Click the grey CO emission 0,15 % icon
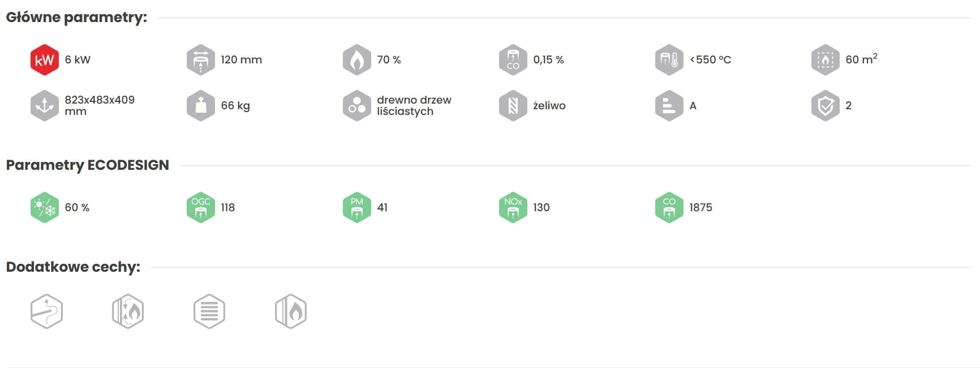The image size is (980, 368). tap(513, 59)
